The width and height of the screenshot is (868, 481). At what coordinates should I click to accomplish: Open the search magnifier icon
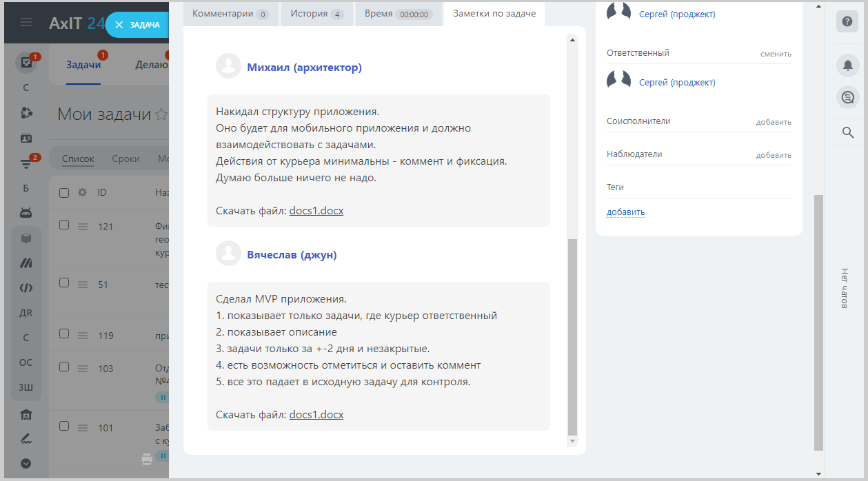(848, 132)
